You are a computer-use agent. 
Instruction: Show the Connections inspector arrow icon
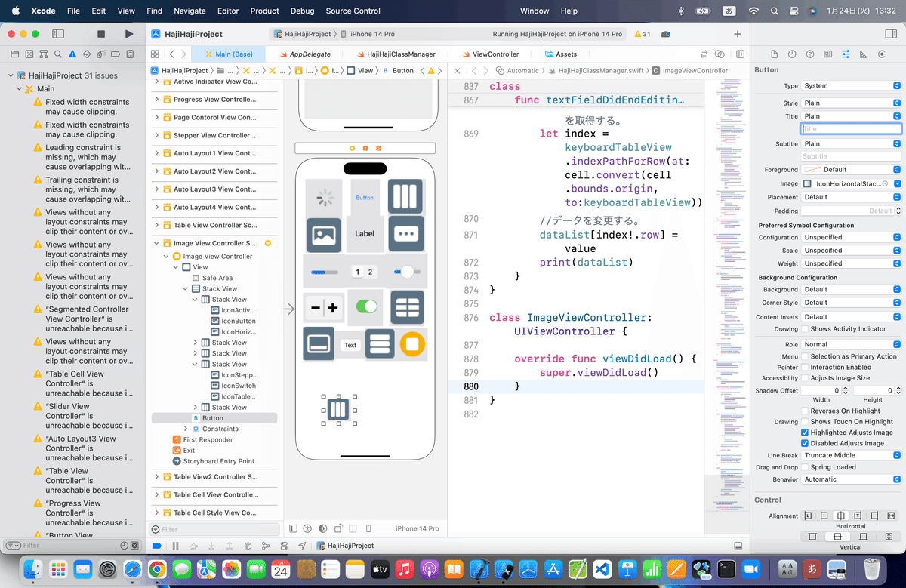click(882, 54)
